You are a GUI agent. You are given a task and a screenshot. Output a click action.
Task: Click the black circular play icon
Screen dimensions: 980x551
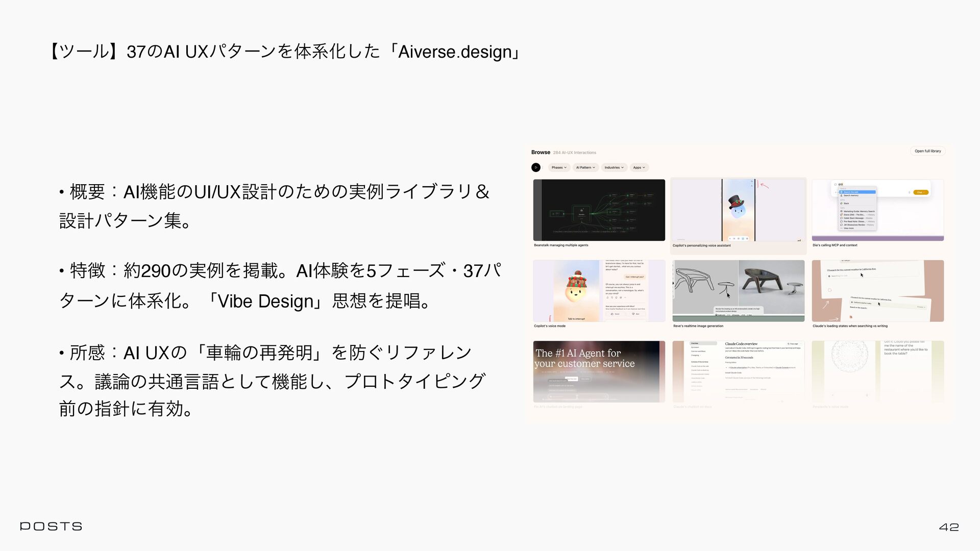tap(535, 167)
